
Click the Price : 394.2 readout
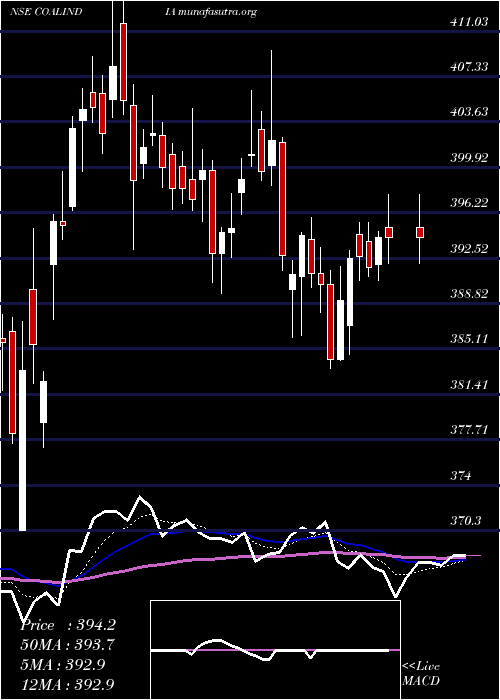(68, 625)
